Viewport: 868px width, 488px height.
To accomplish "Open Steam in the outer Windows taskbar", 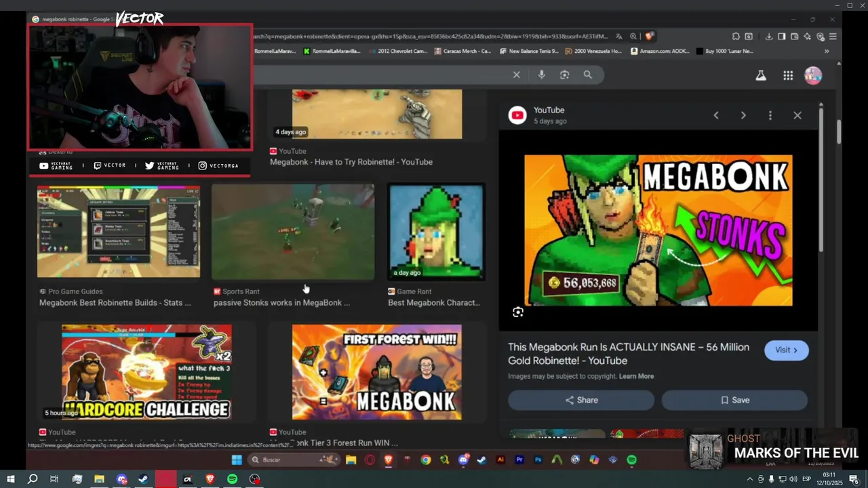I will 144,479.
